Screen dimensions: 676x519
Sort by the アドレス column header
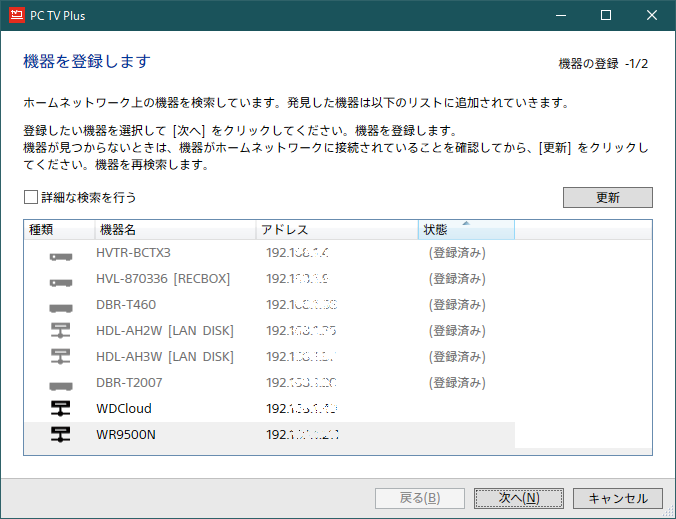(x=337, y=230)
